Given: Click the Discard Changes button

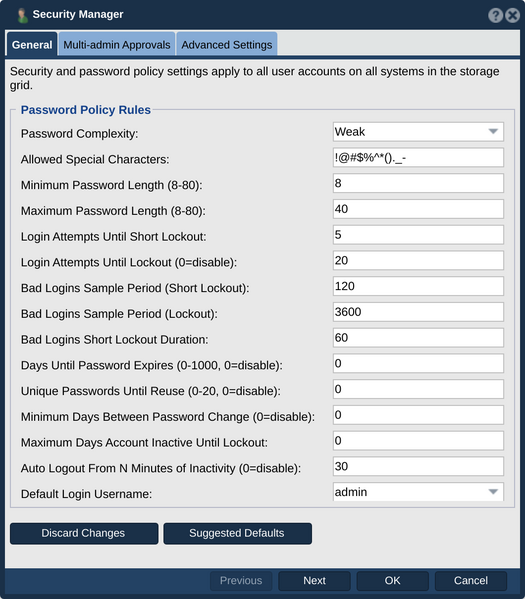Looking at the screenshot, I should click(x=84, y=533).
